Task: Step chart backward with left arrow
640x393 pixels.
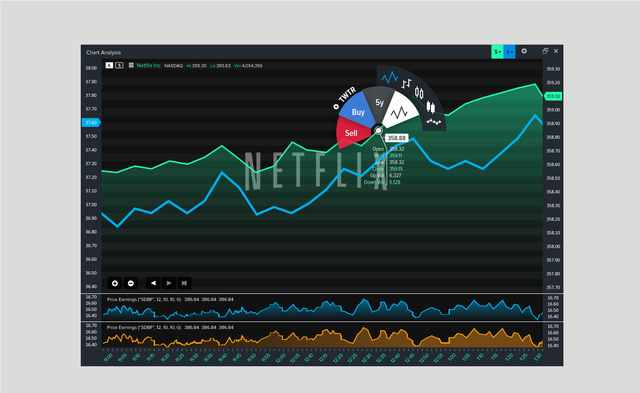Action: tap(153, 283)
